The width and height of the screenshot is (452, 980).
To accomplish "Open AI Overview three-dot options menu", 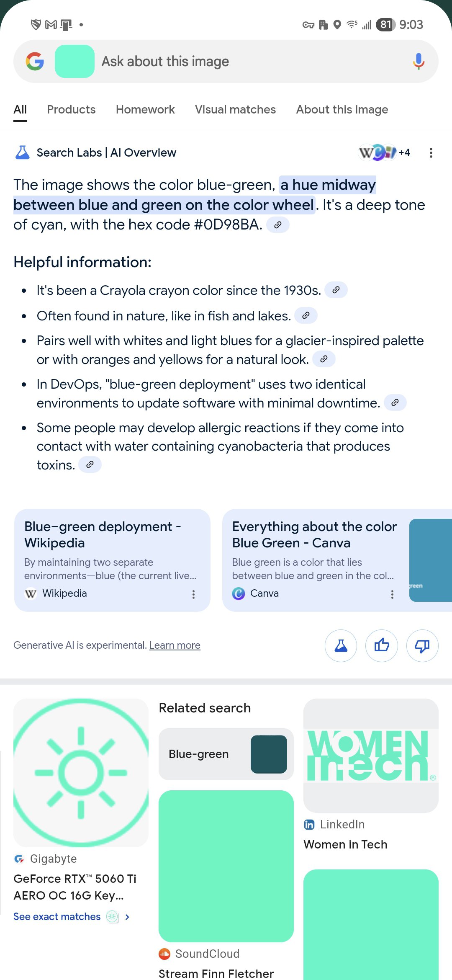I will pyautogui.click(x=431, y=153).
